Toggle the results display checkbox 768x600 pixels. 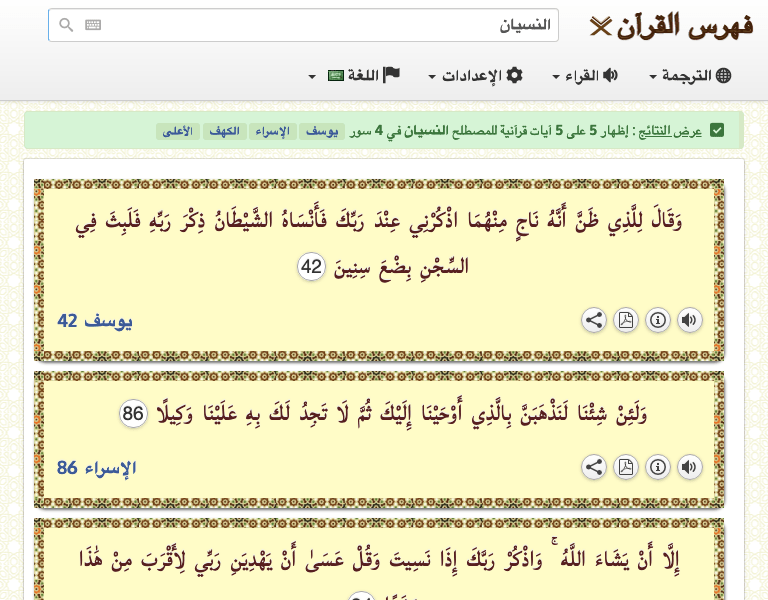pyautogui.click(x=717, y=131)
